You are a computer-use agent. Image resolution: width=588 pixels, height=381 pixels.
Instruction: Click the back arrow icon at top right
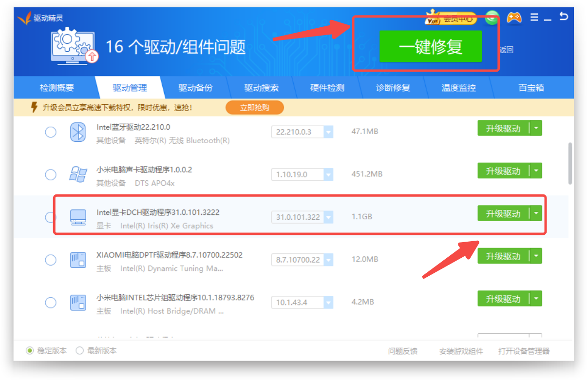[564, 17]
